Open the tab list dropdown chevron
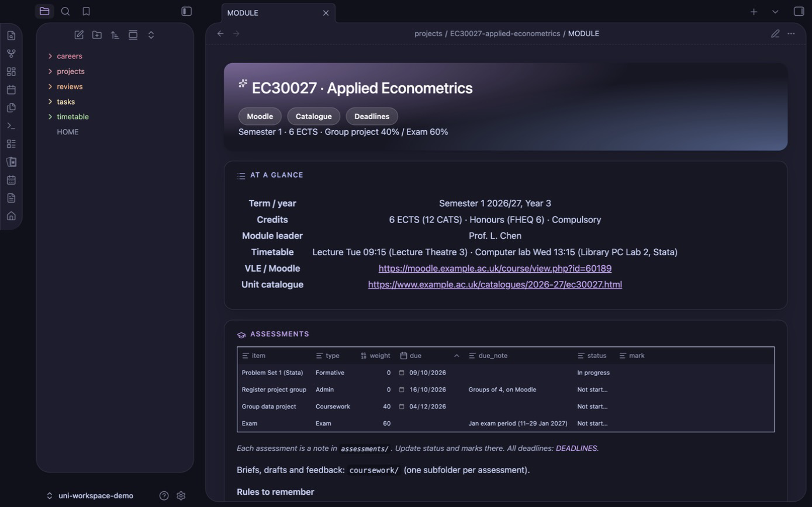Viewport: 812px width, 507px height. click(x=775, y=12)
